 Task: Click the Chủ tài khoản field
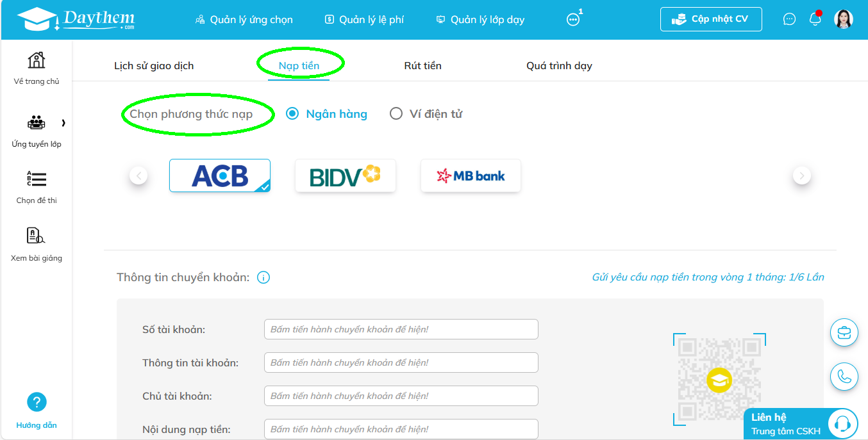tap(401, 396)
